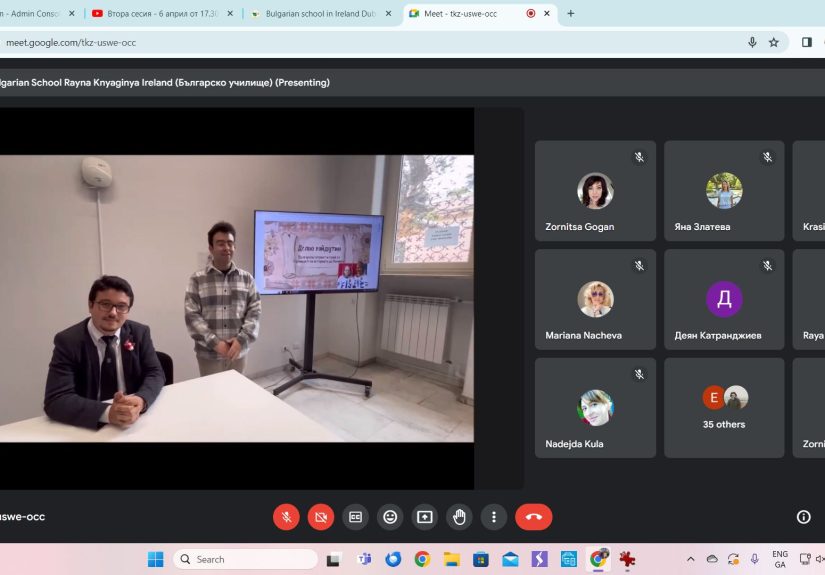Image resolution: width=825 pixels, height=575 pixels.
Task: Open the ENG language input switcher
Action: (779, 559)
